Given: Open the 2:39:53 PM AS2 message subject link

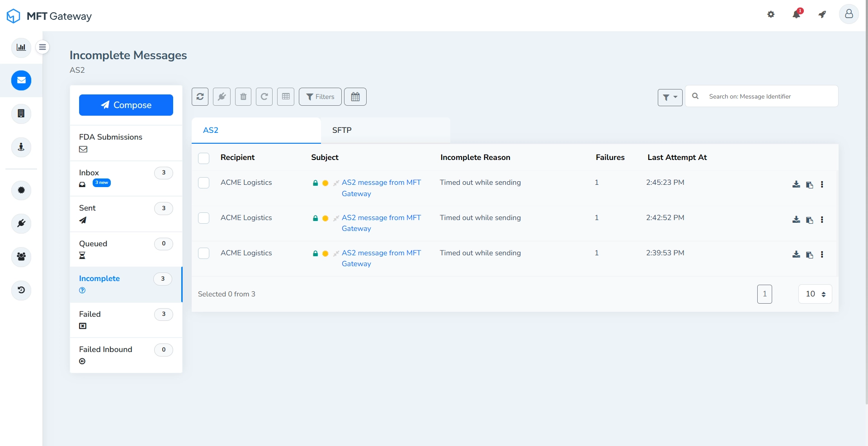Looking at the screenshot, I should tap(381, 258).
